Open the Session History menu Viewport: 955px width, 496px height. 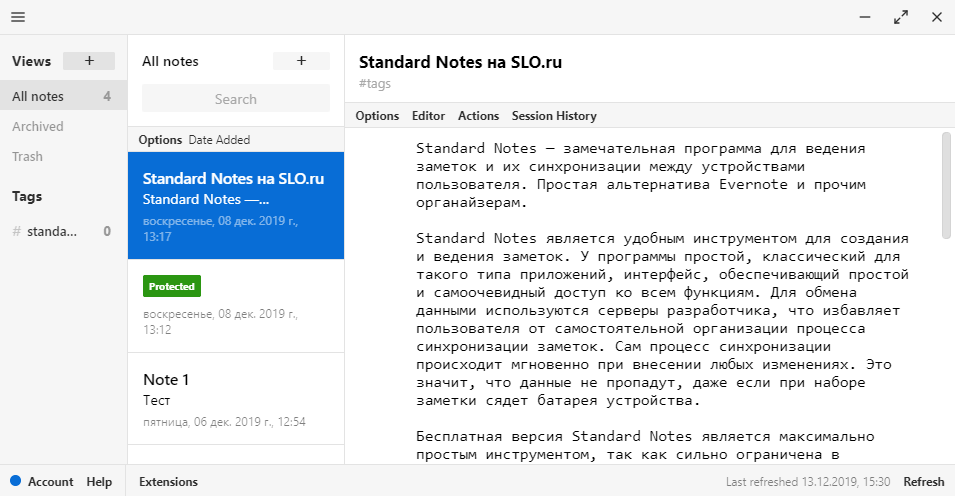pyautogui.click(x=554, y=116)
